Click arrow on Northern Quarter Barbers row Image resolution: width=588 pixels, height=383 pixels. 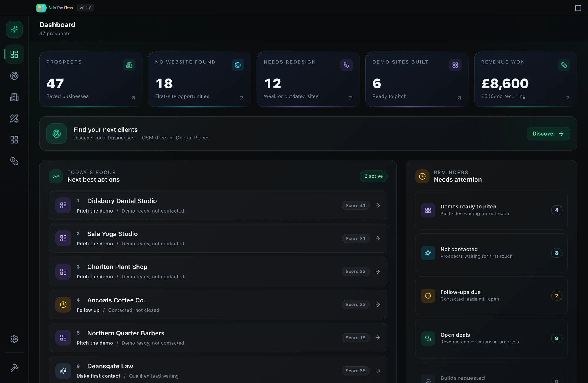(378, 338)
